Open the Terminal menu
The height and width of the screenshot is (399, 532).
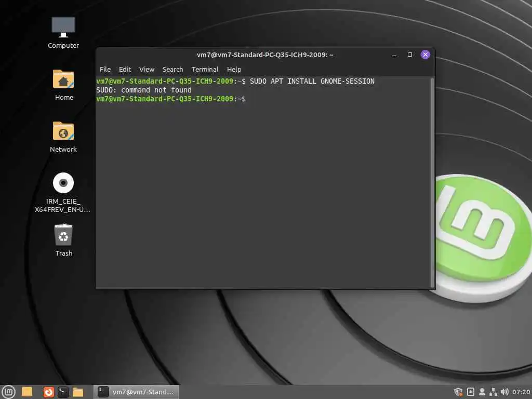click(x=205, y=69)
